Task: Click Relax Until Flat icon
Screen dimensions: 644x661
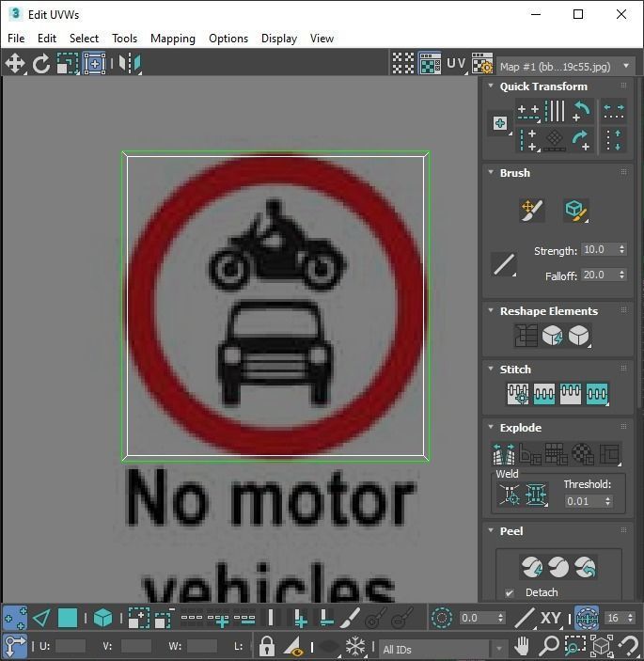Action: 552,336
